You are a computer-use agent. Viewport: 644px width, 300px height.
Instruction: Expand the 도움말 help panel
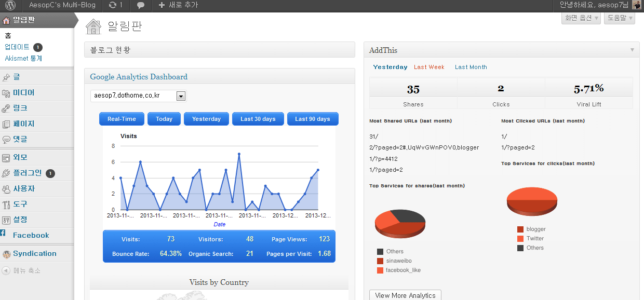pos(620,18)
